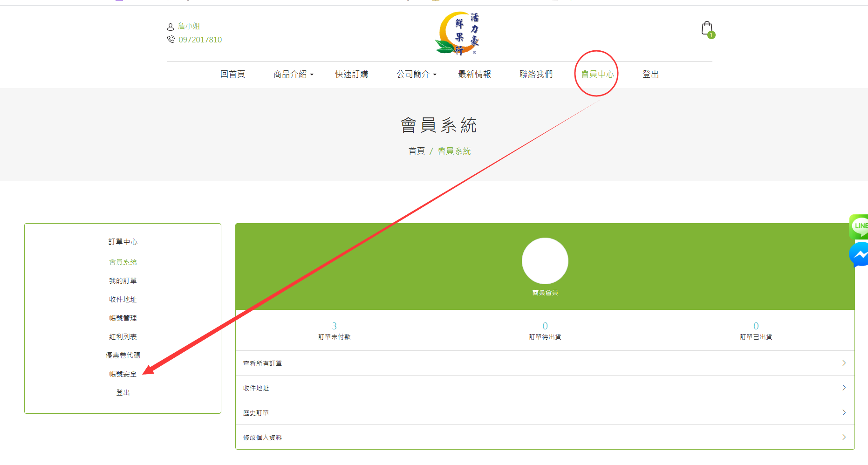Open the 查看所有訂單 row
Screen dimensions: 868x465
545,363
